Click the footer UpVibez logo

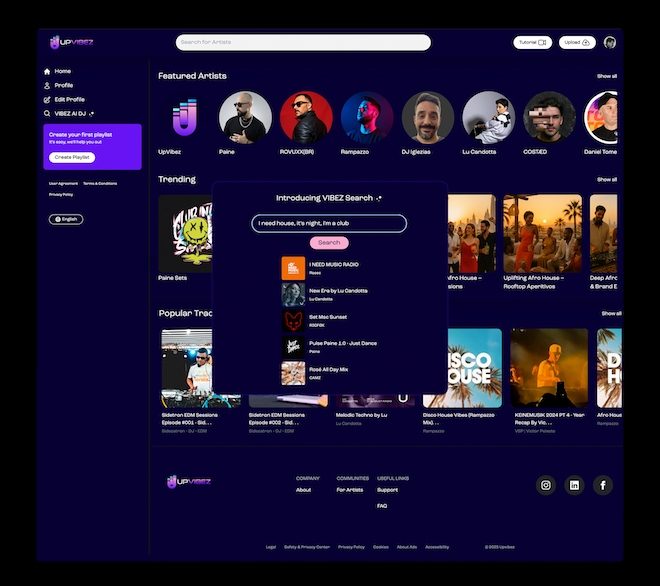coord(189,482)
